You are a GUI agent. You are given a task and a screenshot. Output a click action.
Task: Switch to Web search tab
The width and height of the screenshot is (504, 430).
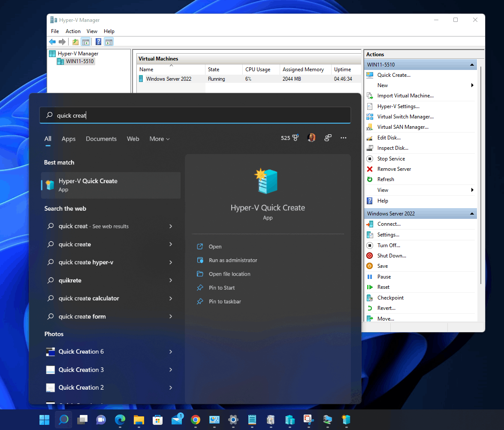point(133,139)
